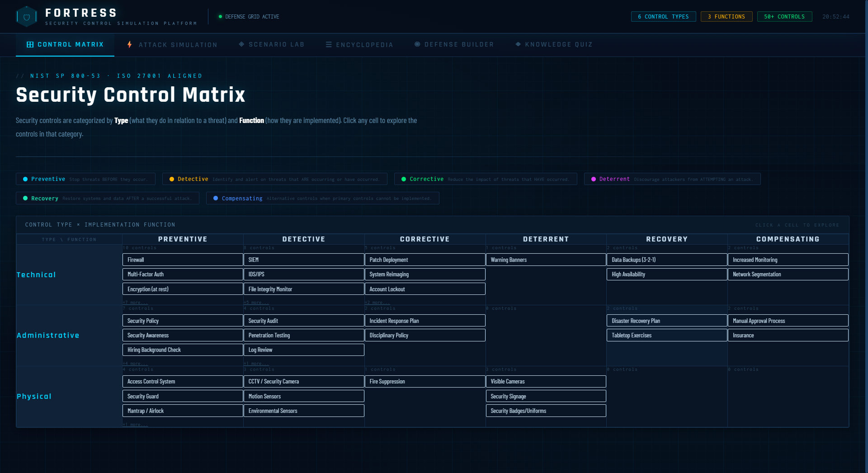Expand more Technical Detective controls
The height and width of the screenshot is (473, 868).
coord(256,303)
